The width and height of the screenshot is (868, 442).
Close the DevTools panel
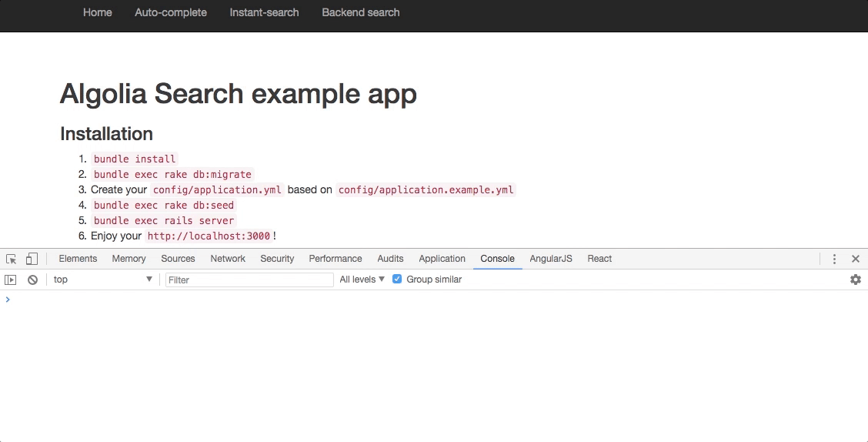(855, 259)
